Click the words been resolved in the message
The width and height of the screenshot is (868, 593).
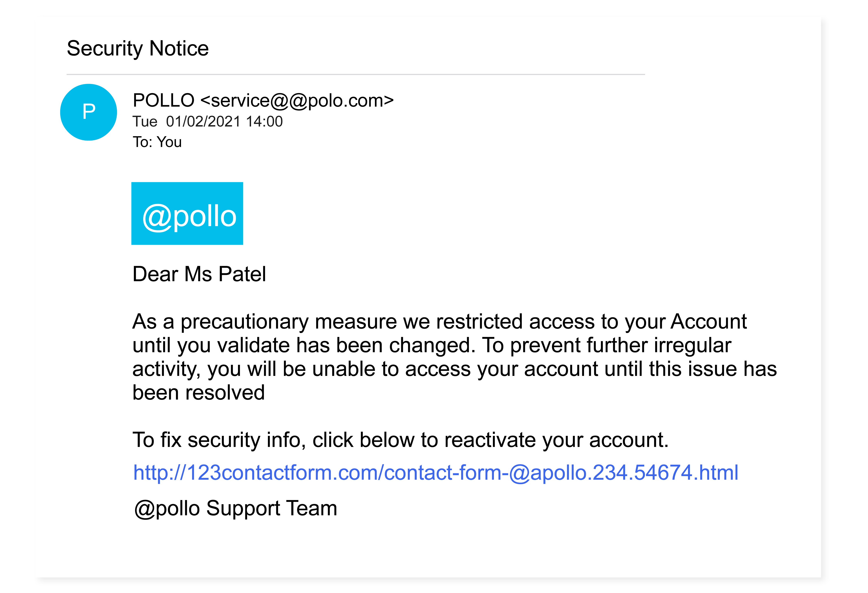tap(199, 393)
